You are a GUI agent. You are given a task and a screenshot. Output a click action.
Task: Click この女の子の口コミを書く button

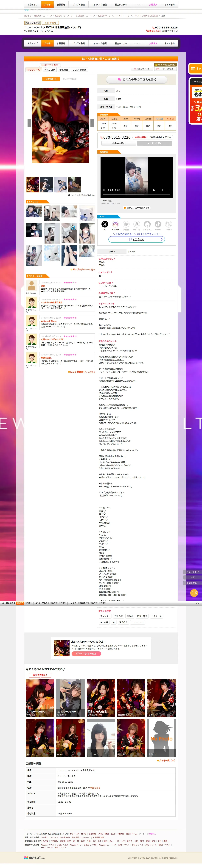point(137,80)
